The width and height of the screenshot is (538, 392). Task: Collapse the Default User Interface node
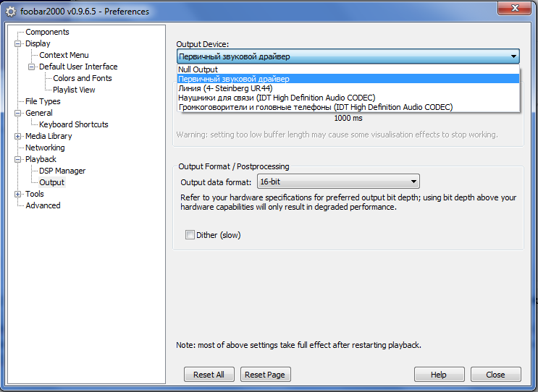point(31,67)
